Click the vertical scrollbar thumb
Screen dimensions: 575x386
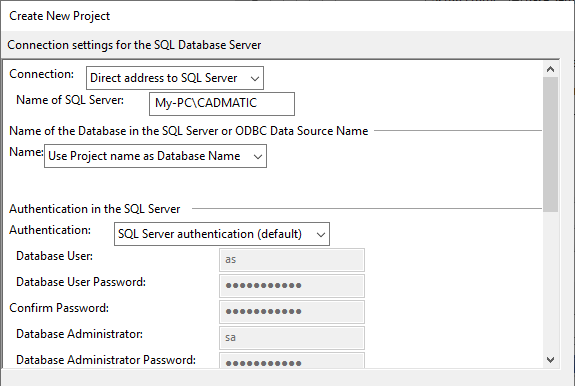click(x=550, y=144)
